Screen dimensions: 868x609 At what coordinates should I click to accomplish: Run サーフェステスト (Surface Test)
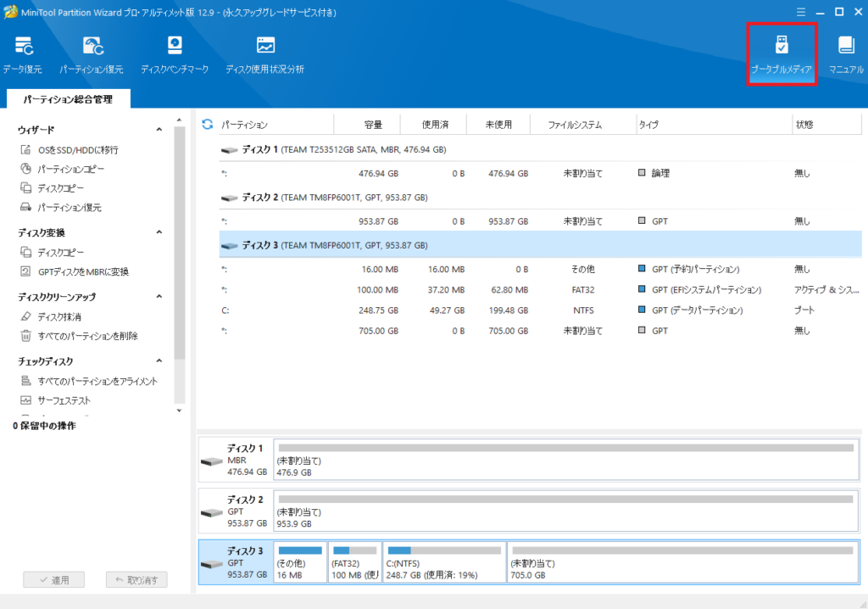coord(64,400)
